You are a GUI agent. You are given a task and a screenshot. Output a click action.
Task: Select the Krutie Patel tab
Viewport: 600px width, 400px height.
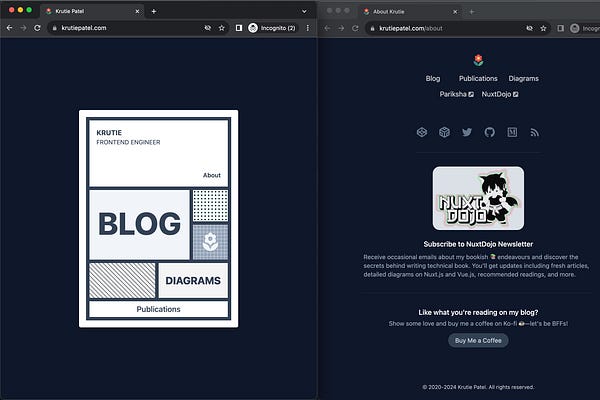[92, 11]
